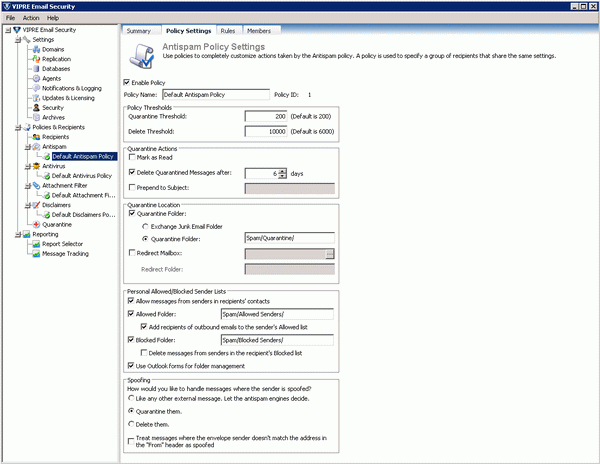Toggle the Quarantine Folder location checkbox
Screen dimensions: 600x464
[x=132, y=213]
